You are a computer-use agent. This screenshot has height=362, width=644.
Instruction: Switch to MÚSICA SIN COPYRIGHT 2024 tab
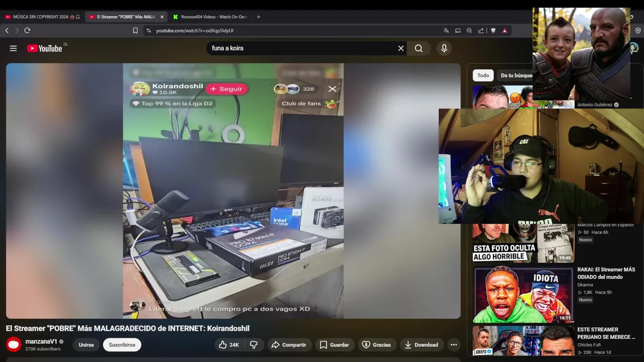(x=42, y=17)
